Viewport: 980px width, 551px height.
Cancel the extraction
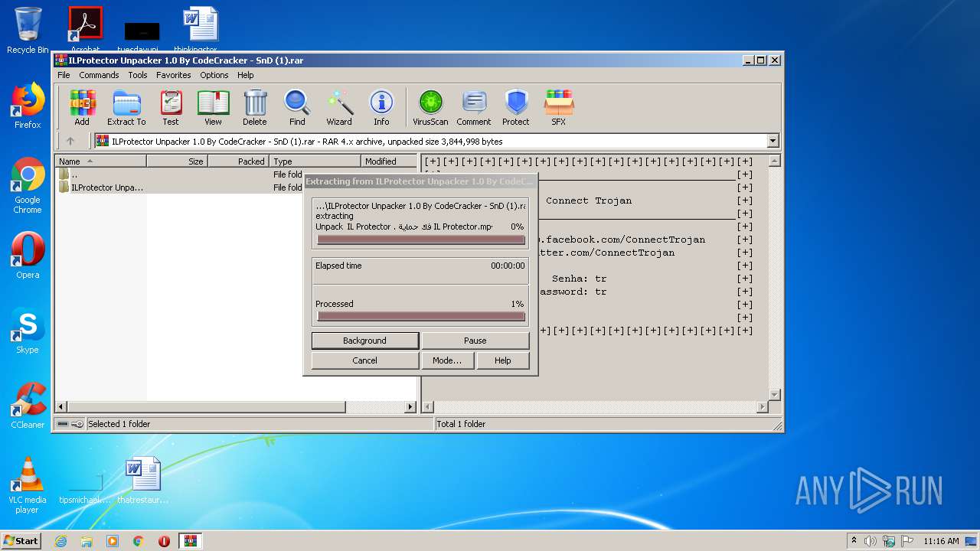(x=364, y=360)
